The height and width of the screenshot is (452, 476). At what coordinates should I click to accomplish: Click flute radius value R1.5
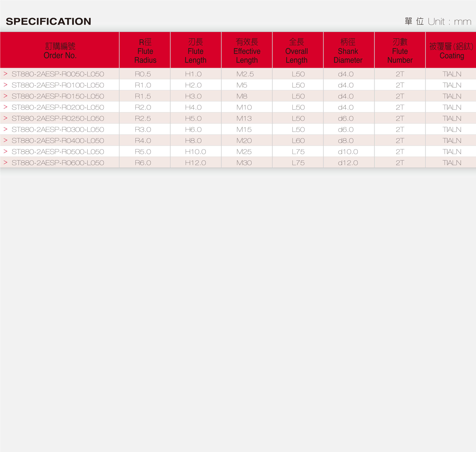point(143,96)
